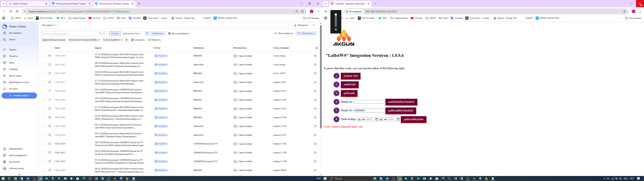Remove the Статус: В работе filter chip
This screenshot has width=644, height=181.
pyautogui.click(x=122, y=40)
